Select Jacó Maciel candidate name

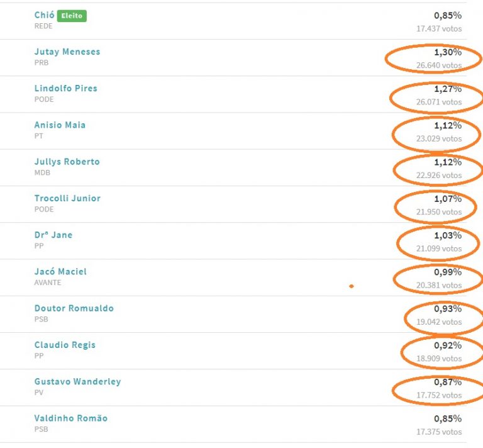click(60, 272)
